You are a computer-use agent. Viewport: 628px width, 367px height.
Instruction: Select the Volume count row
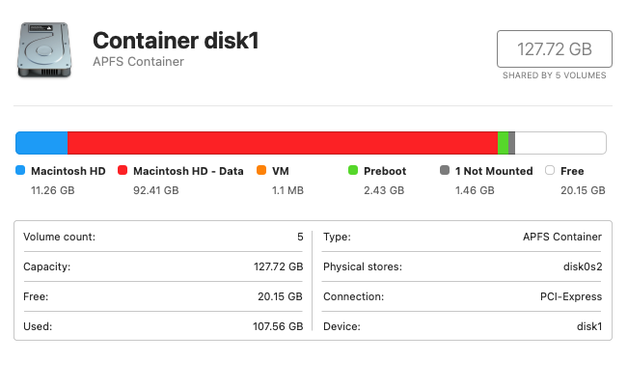click(x=163, y=237)
